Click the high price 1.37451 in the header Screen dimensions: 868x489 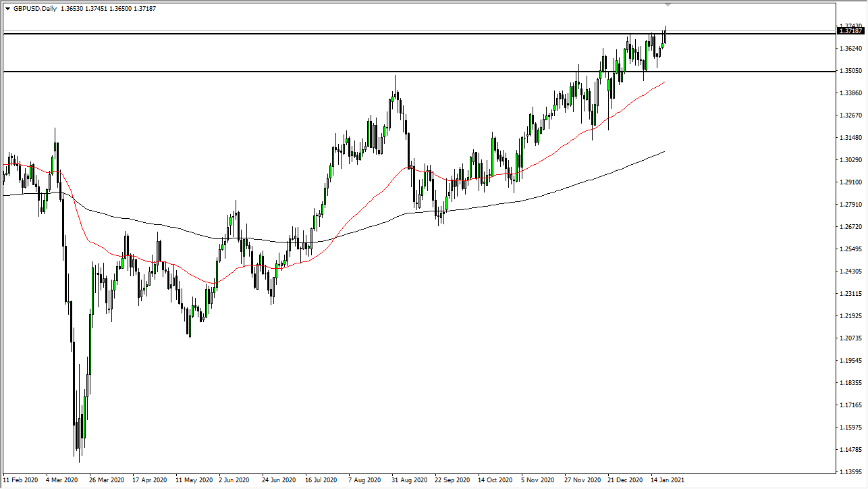(97, 9)
